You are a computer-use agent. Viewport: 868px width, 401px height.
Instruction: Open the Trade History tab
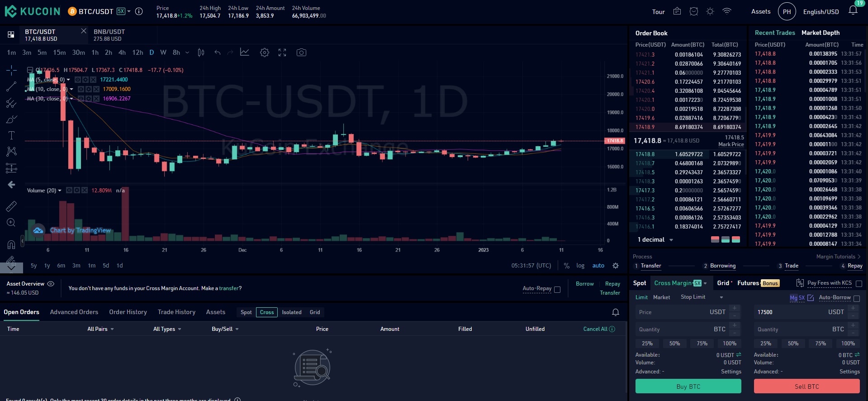(x=176, y=312)
